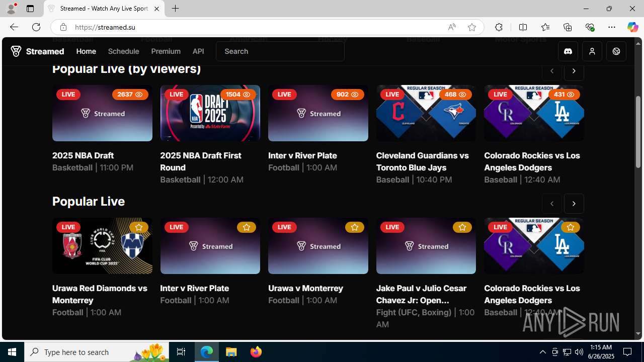Open the user account icon
Image resolution: width=644 pixels, height=362 pixels.
click(592, 51)
